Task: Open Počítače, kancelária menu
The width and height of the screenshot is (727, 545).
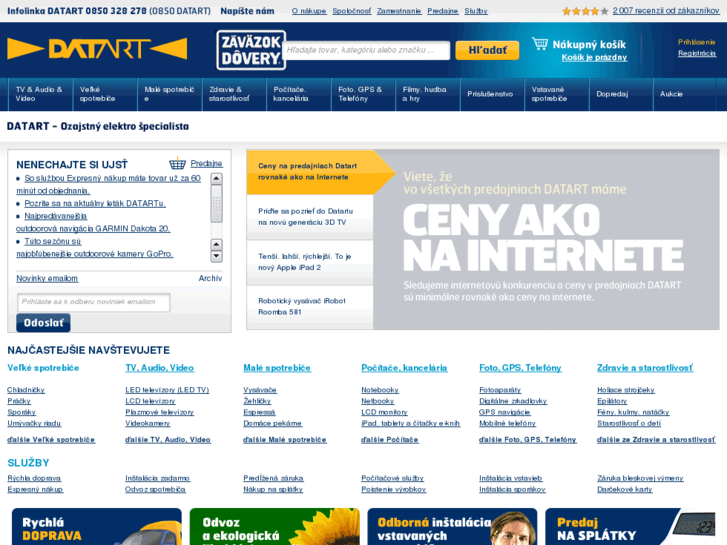Action: pyautogui.click(x=299, y=94)
